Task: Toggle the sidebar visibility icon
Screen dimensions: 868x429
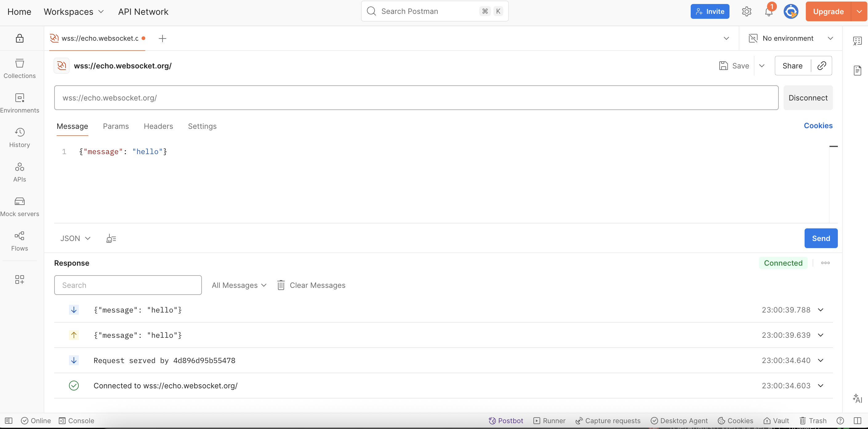Action: click(9, 421)
